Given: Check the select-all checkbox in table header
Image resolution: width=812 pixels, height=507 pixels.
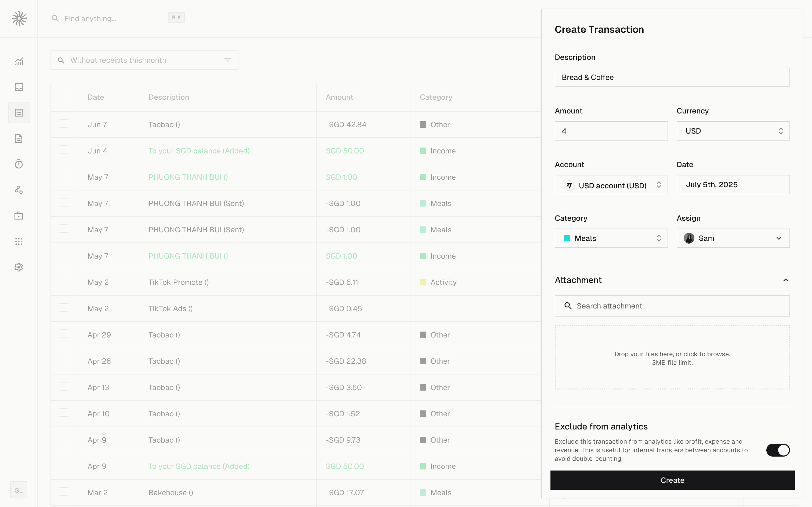Looking at the screenshot, I should [x=64, y=97].
